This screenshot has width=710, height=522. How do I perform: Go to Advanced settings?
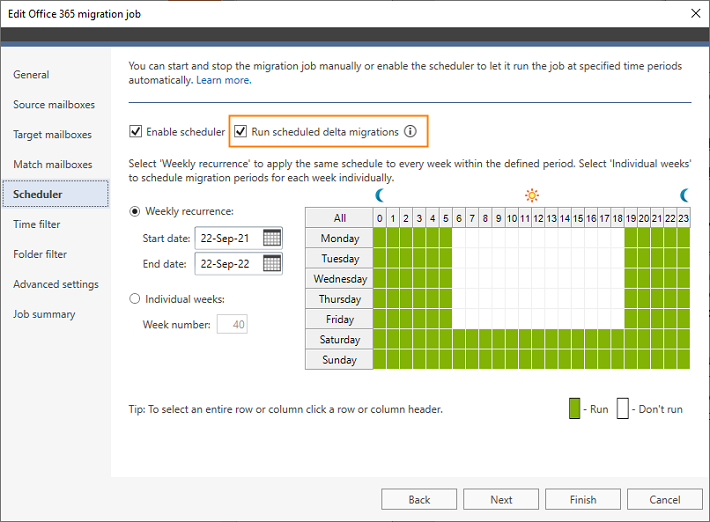(x=56, y=284)
